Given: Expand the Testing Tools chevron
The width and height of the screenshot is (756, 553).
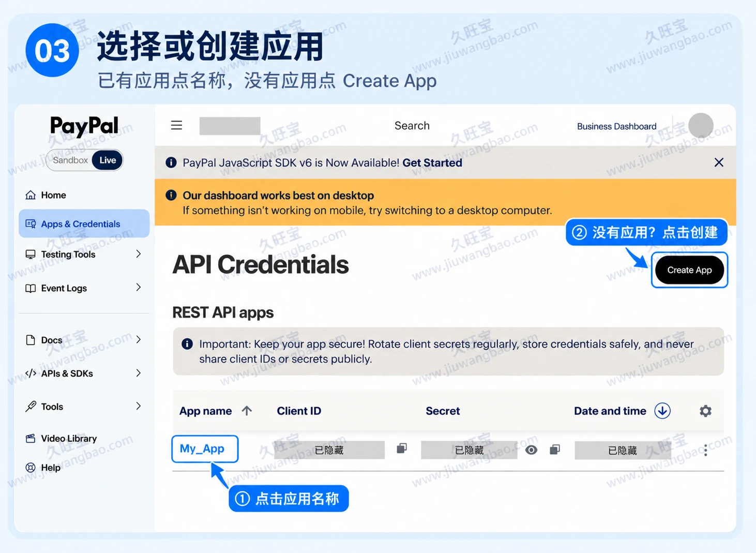Looking at the screenshot, I should 138,254.
